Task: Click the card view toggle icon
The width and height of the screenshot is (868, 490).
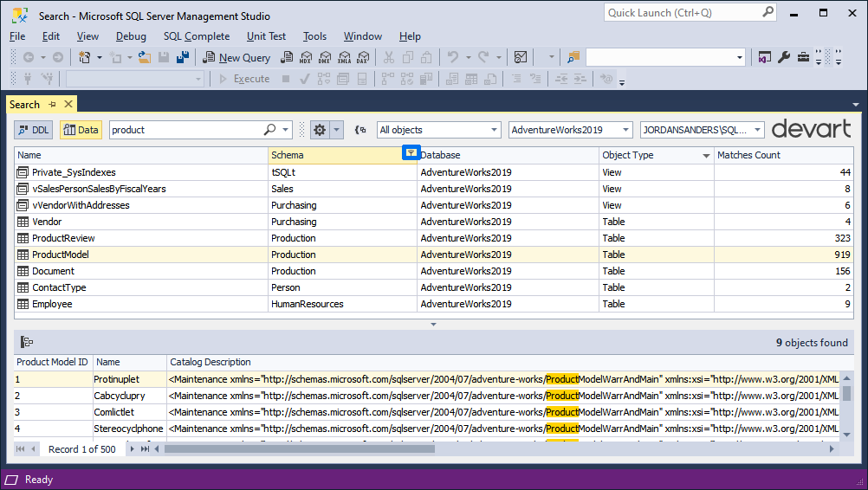Action: tap(27, 342)
